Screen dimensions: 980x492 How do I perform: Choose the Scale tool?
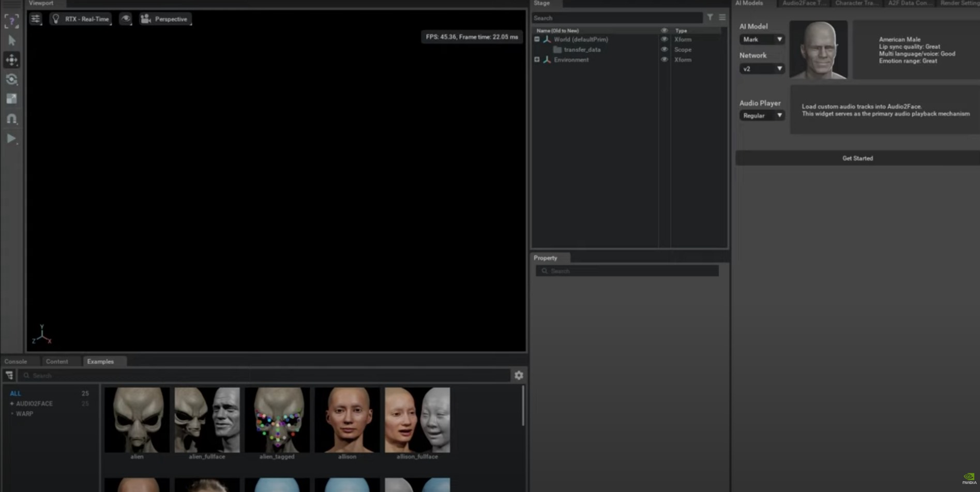11,99
